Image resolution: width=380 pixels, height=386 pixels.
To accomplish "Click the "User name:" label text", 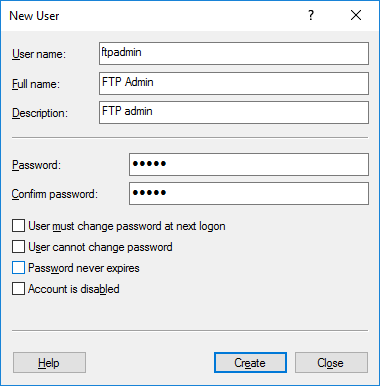I will point(39,54).
